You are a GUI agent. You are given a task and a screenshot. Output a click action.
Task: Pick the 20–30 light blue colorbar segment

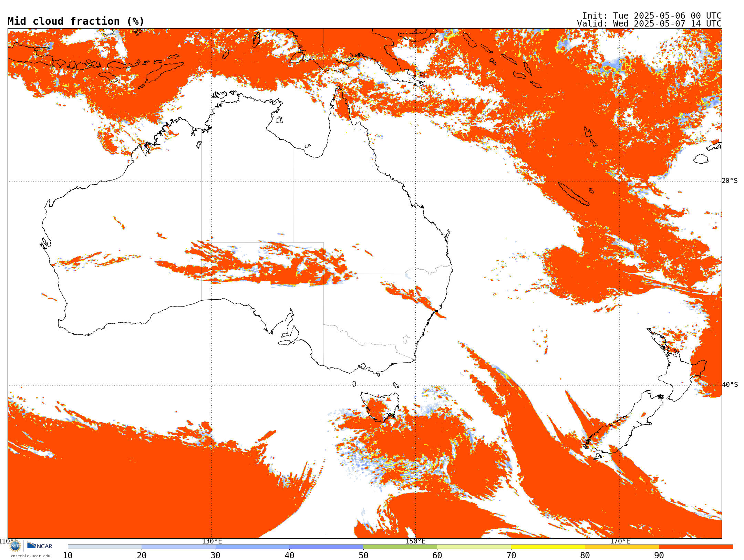click(178, 547)
